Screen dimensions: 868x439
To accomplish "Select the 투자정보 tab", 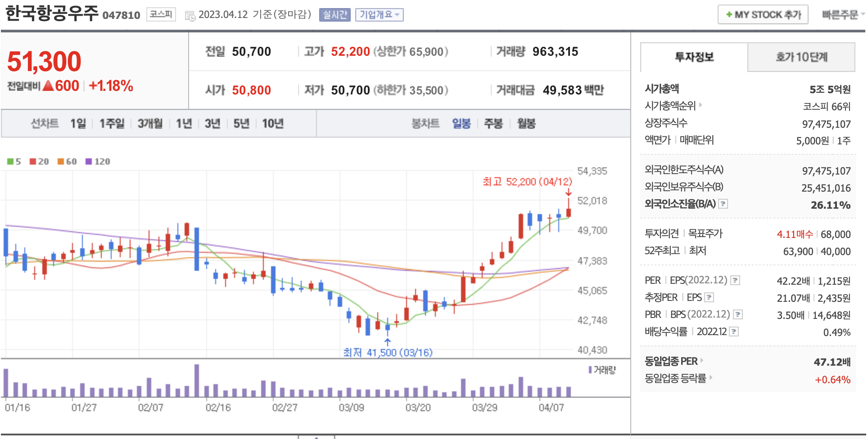I will coord(694,57).
